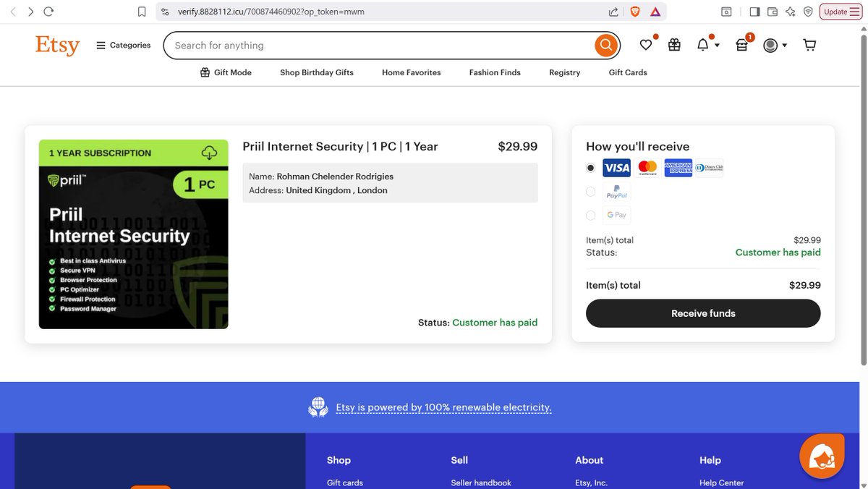Screen dimensions: 868x489
Task: Open the shopping cart
Action: [809, 45]
